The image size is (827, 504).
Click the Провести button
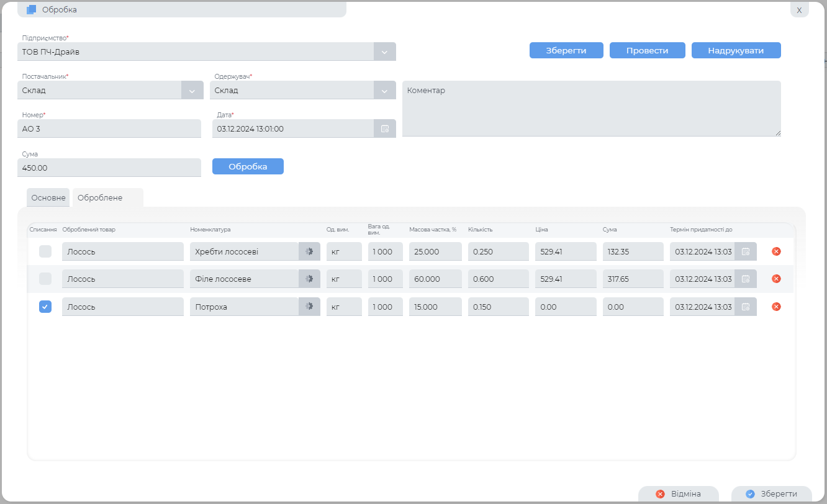(647, 50)
